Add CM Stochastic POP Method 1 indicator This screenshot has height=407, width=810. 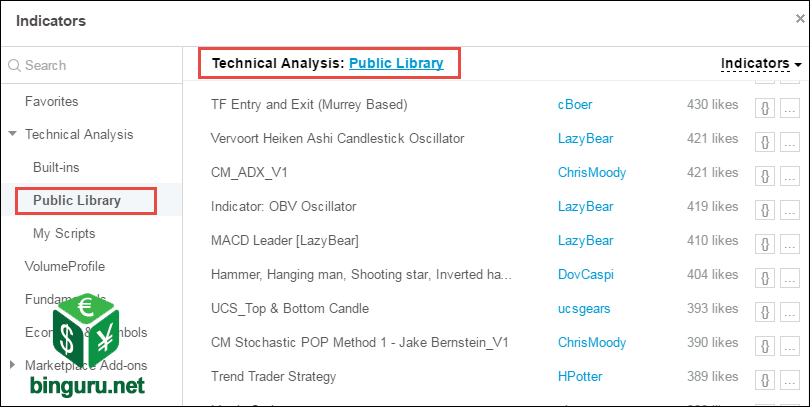point(360,342)
